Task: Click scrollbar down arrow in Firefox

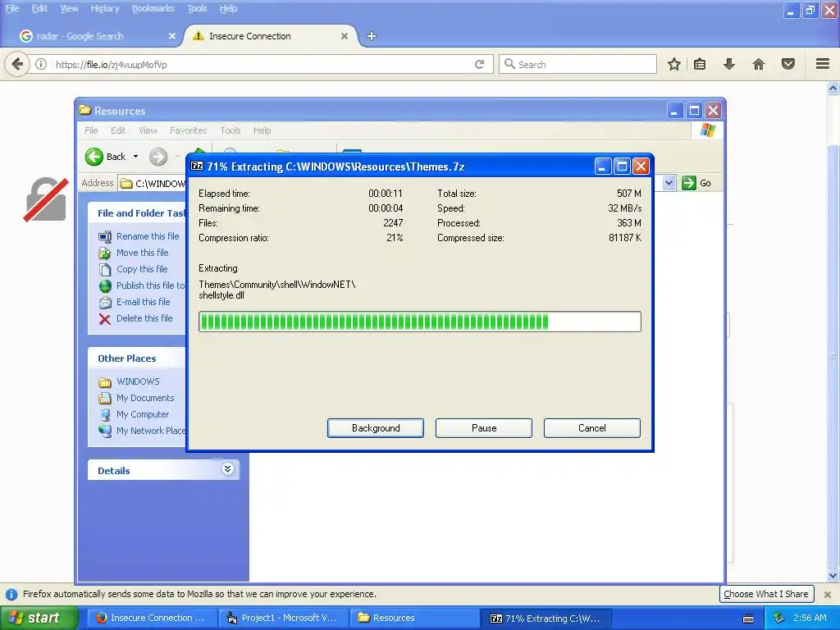Action: pos(833,575)
